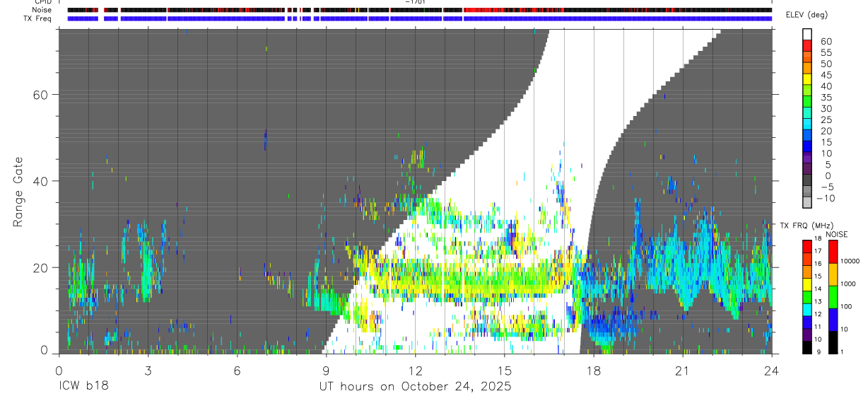
Task: Click the 'ICW b18' radar beam label
Action: coord(83,386)
